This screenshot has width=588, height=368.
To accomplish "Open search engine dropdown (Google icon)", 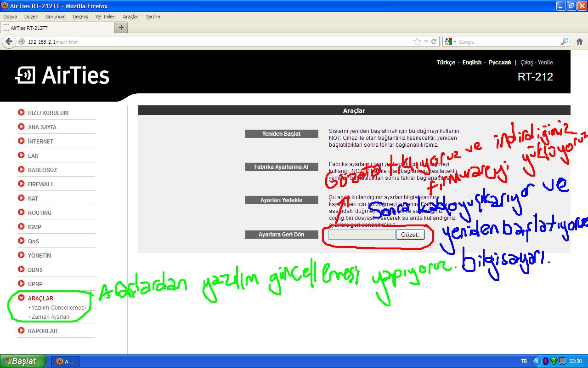I will click(x=451, y=41).
